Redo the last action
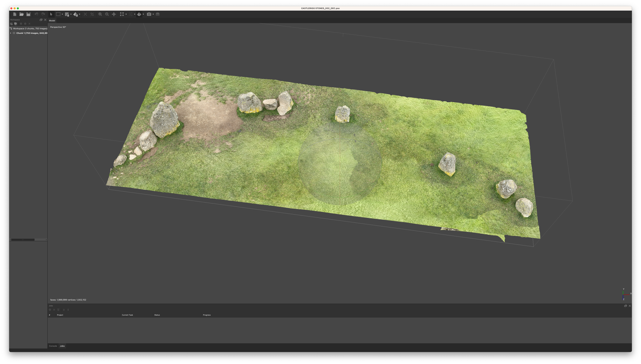The height and width of the screenshot is (364, 641). (x=43, y=14)
